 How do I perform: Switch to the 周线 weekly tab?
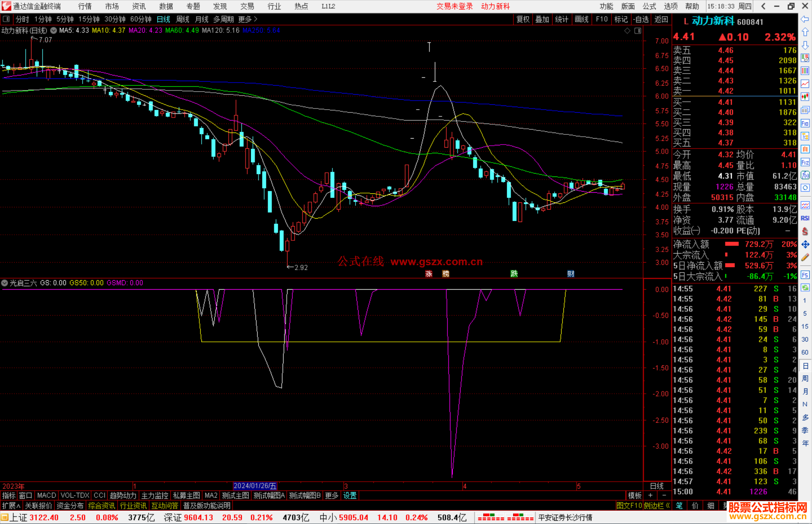(x=183, y=19)
